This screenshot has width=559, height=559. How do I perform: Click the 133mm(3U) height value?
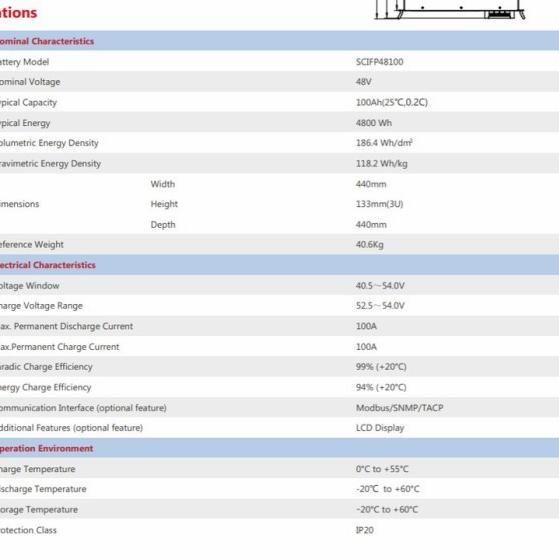[x=379, y=204]
